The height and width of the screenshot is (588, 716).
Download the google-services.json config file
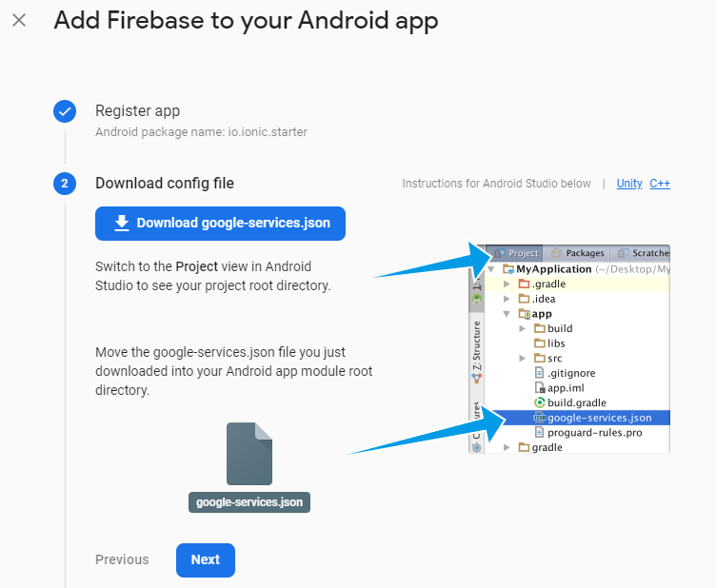220,224
